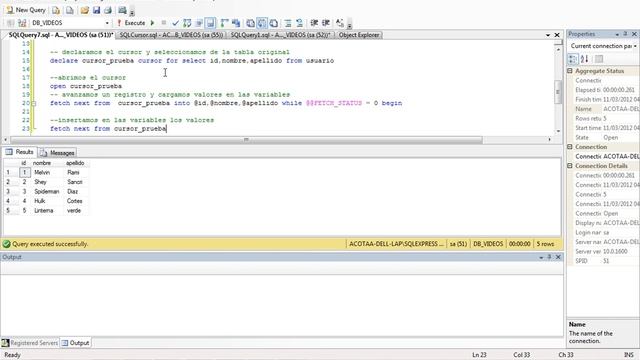Select Results to File mode

tap(273, 23)
